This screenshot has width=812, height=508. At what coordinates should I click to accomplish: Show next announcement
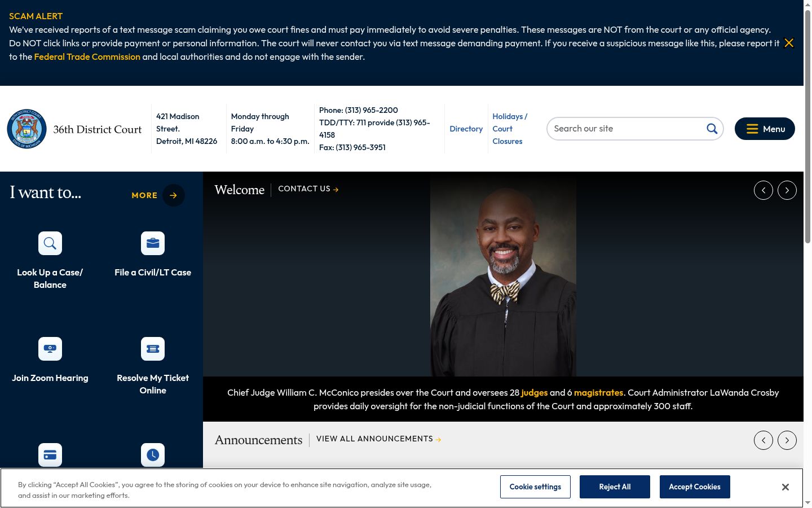787,440
